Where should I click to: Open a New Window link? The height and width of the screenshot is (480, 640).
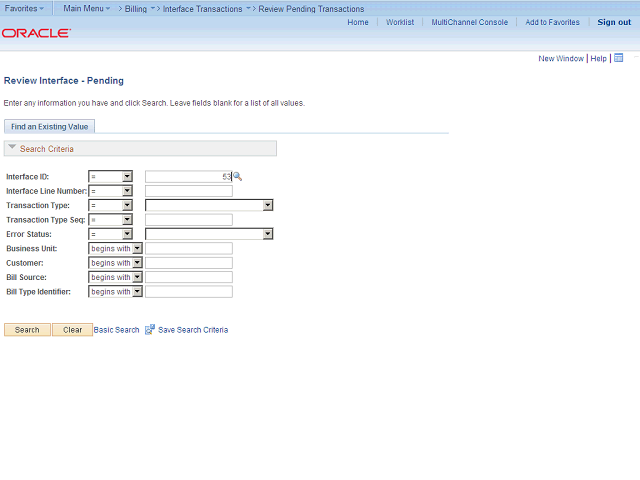coord(561,58)
